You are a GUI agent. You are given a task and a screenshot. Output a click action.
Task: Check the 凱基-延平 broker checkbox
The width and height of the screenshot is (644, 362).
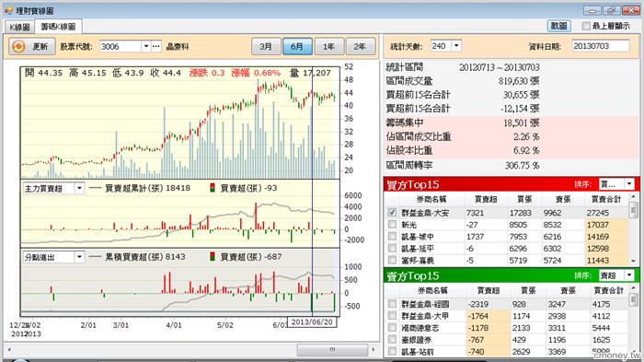(392, 249)
